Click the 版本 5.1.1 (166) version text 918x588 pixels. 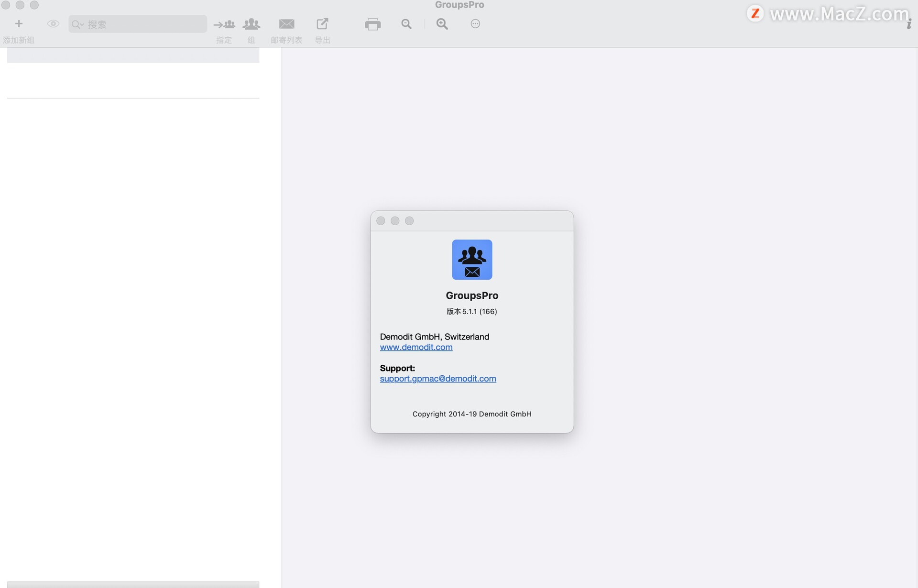click(x=472, y=311)
